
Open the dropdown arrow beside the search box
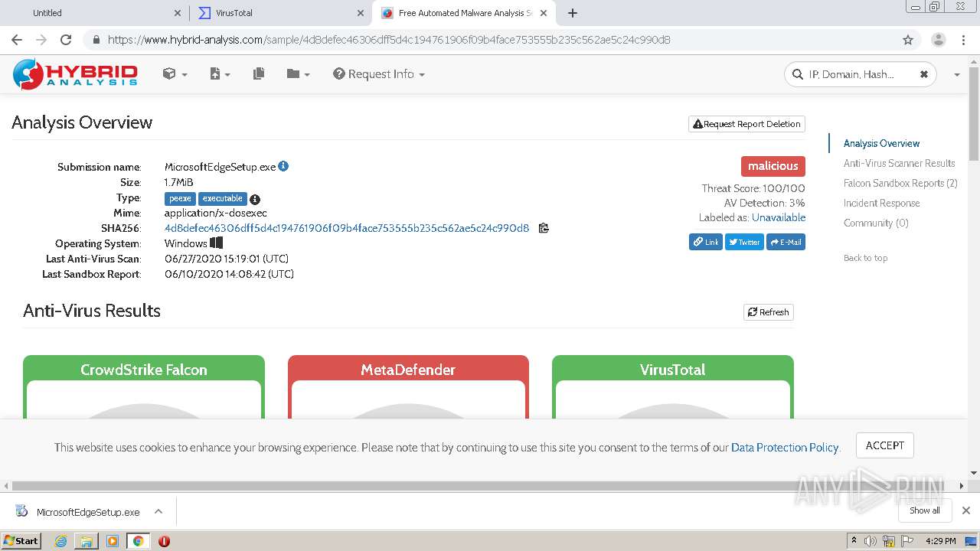[956, 74]
